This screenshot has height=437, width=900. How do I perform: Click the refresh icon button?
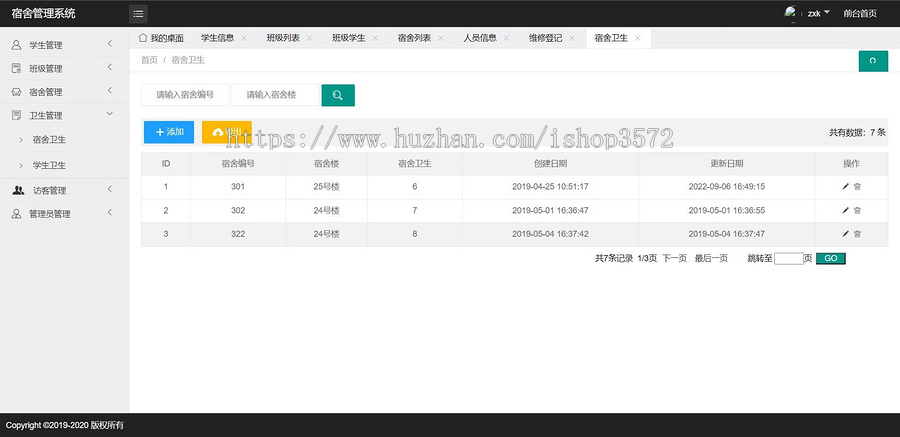click(873, 61)
